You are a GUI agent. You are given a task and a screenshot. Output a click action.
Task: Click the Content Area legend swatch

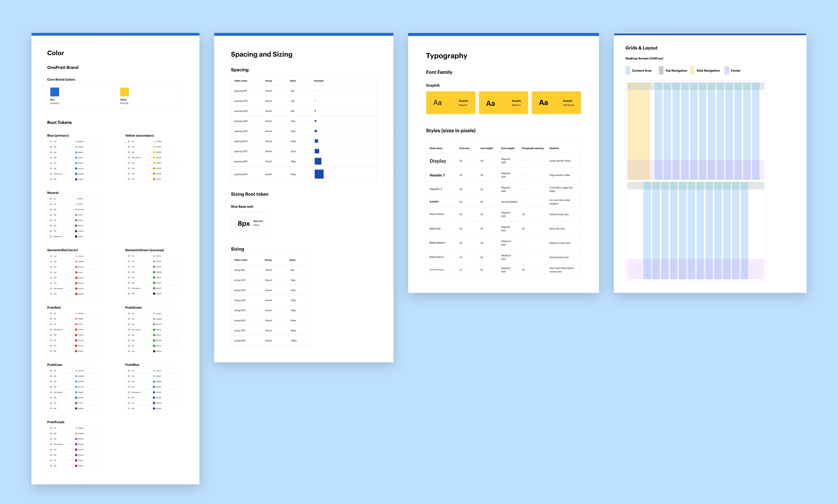click(627, 71)
